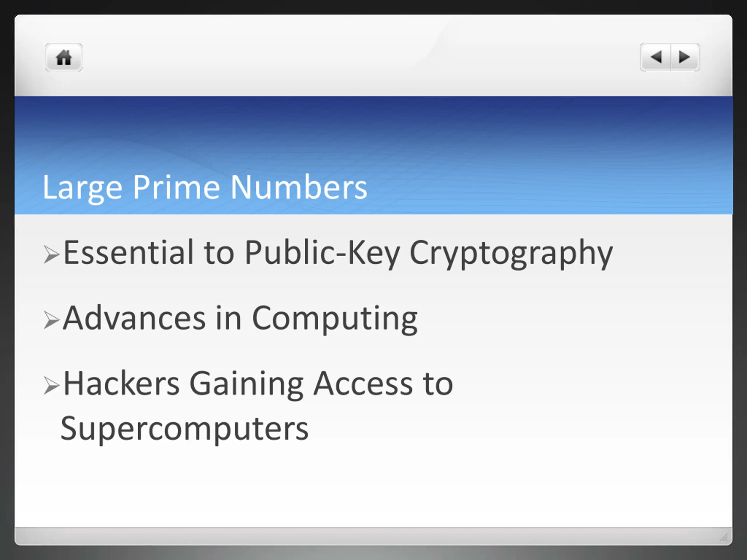Click the word Public-Key in first bullet

322,254
